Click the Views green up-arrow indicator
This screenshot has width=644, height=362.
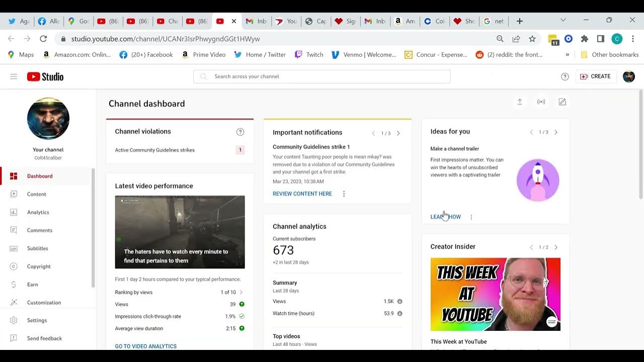pos(242,304)
